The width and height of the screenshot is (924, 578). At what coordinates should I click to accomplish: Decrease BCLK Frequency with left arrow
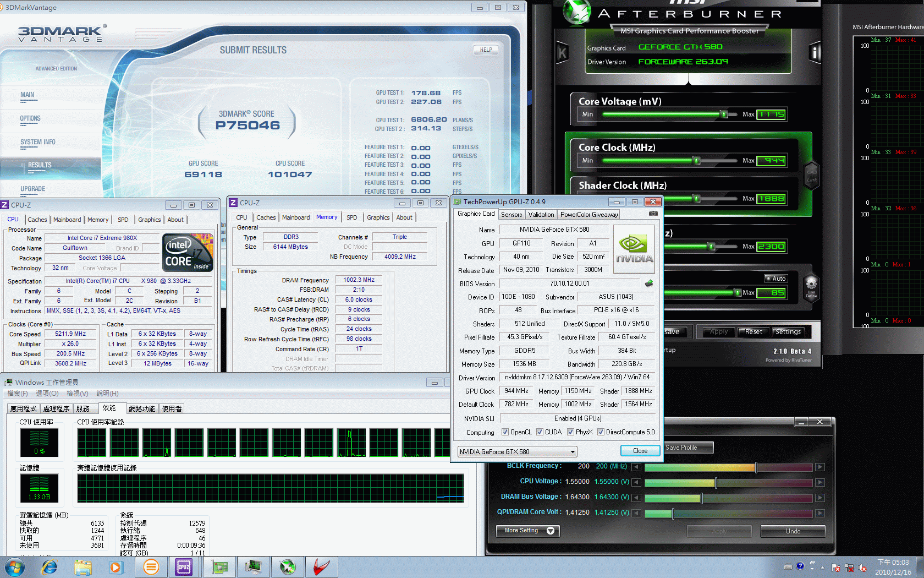click(x=636, y=467)
